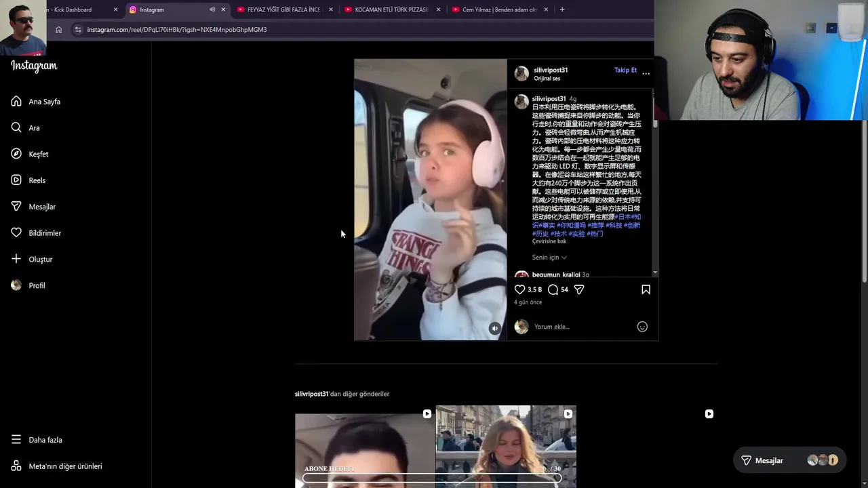The image size is (868, 488).
Task: Click the reel video of the girl
Action: point(430,199)
